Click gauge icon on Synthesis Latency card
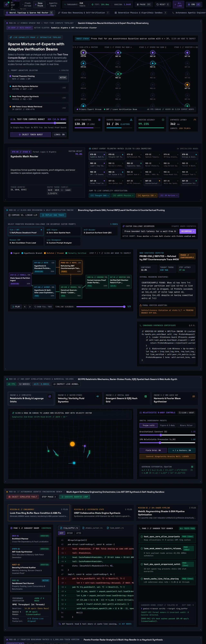The height and width of the screenshot is (644, 206). coord(195,120)
